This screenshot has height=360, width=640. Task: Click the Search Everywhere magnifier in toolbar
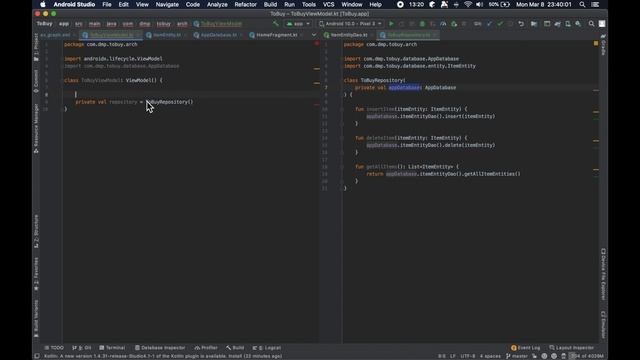coord(591,24)
